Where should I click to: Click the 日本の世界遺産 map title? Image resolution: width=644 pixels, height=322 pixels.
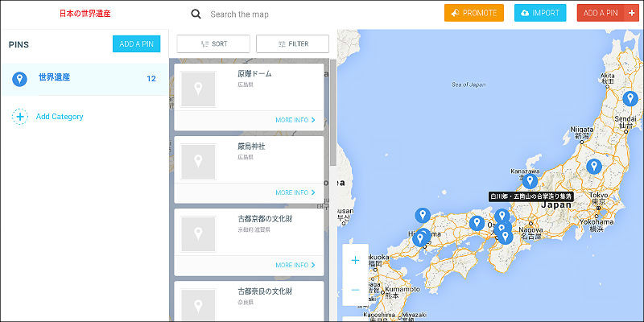85,14
